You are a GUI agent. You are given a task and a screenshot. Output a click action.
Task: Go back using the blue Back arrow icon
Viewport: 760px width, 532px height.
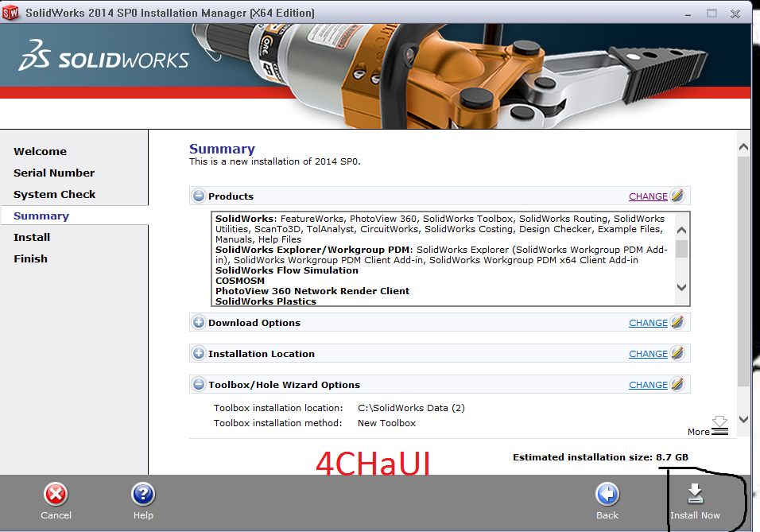[607, 495]
